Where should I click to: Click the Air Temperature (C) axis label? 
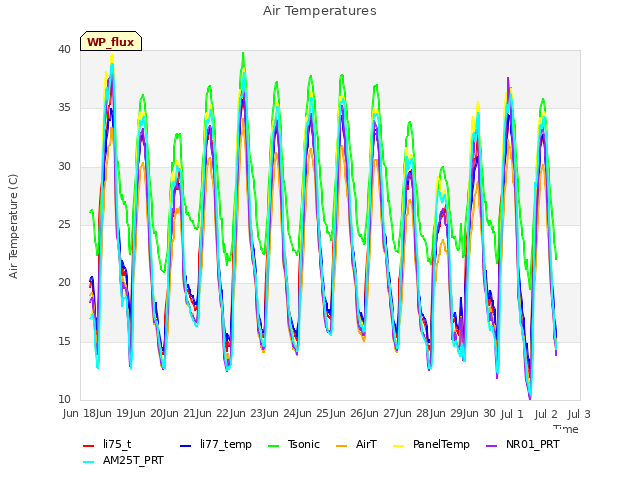pyautogui.click(x=13, y=227)
